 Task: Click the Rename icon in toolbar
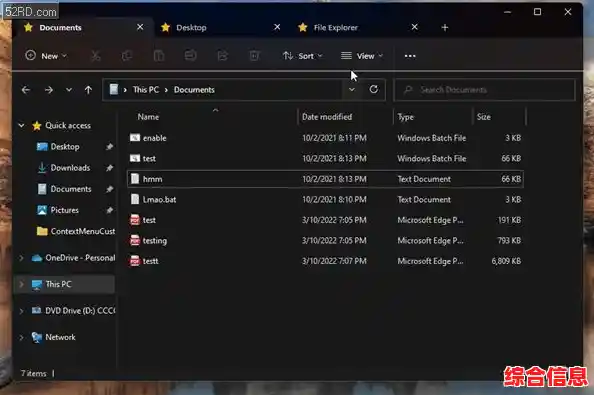pos(191,56)
